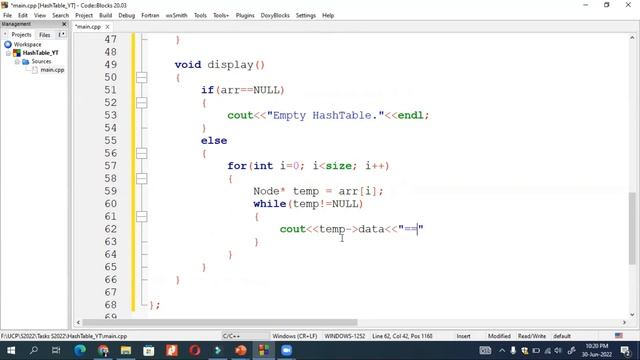Image resolution: width=640 pixels, height=360 pixels.
Task: Open the notifications action center
Action: 625,350
